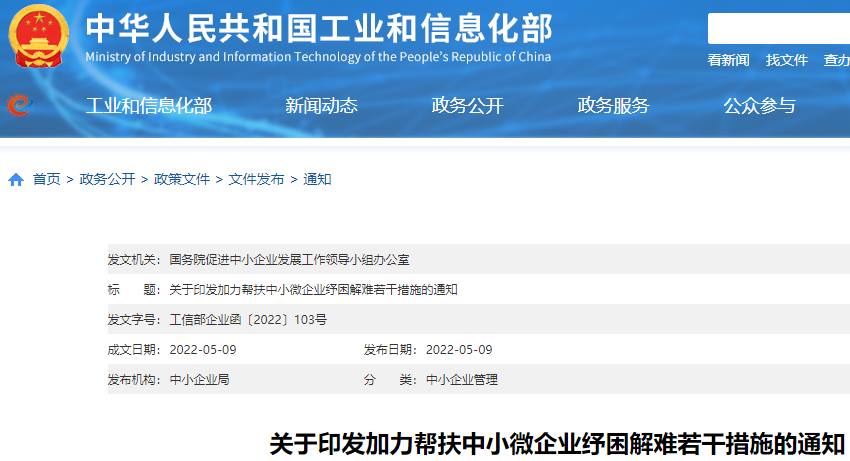Click document number 工信部企业函〔2022〕103号

(248, 320)
